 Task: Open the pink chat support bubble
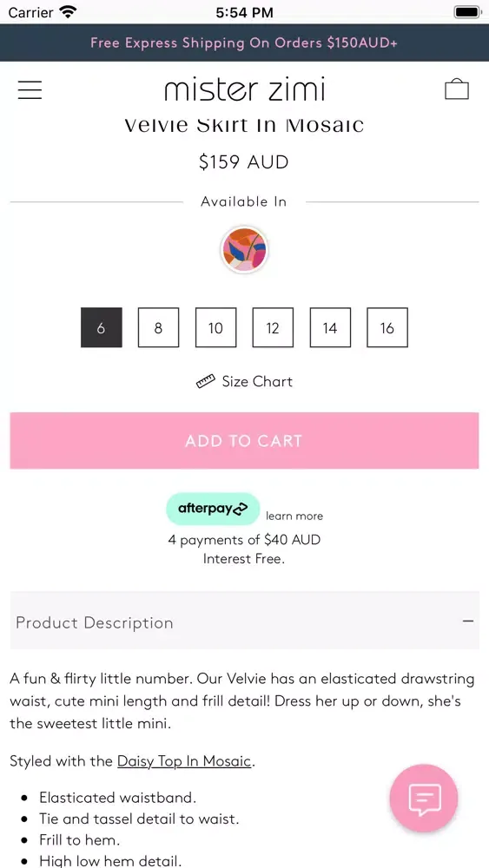point(424,798)
